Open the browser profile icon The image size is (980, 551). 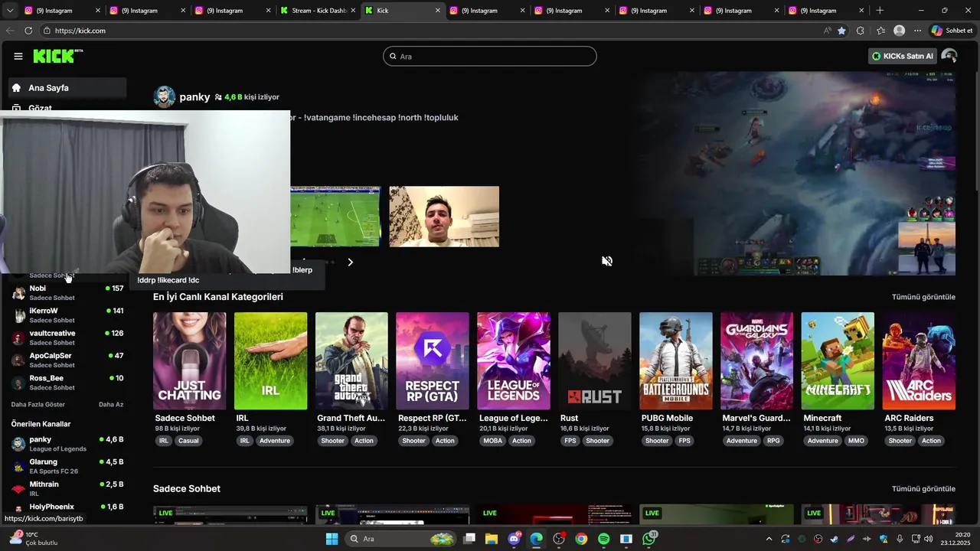click(900, 31)
